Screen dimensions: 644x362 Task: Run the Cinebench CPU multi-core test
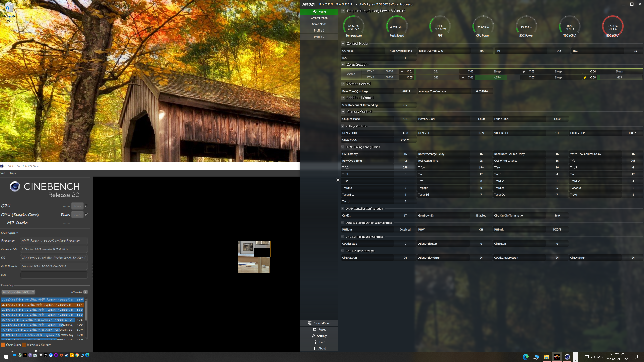[77, 206]
